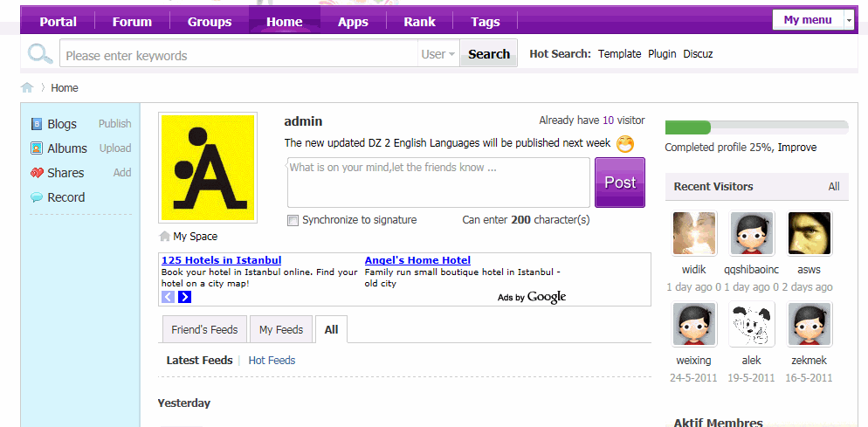Click the My menu button
The height and width of the screenshot is (427, 868).
tap(808, 20)
